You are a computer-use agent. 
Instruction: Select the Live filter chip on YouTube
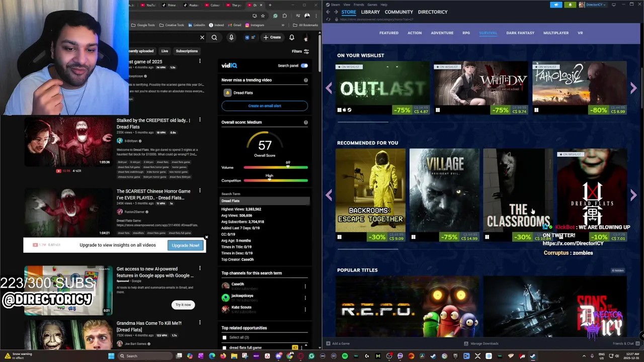[x=165, y=51]
